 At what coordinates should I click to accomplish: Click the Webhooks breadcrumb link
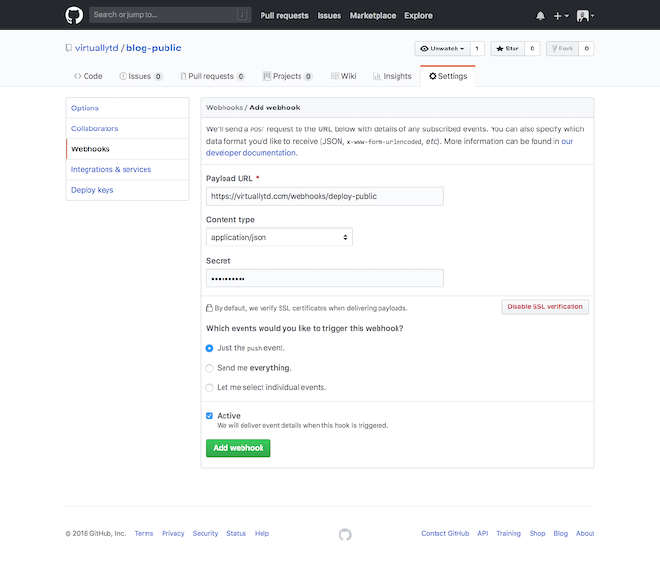click(x=224, y=108)
